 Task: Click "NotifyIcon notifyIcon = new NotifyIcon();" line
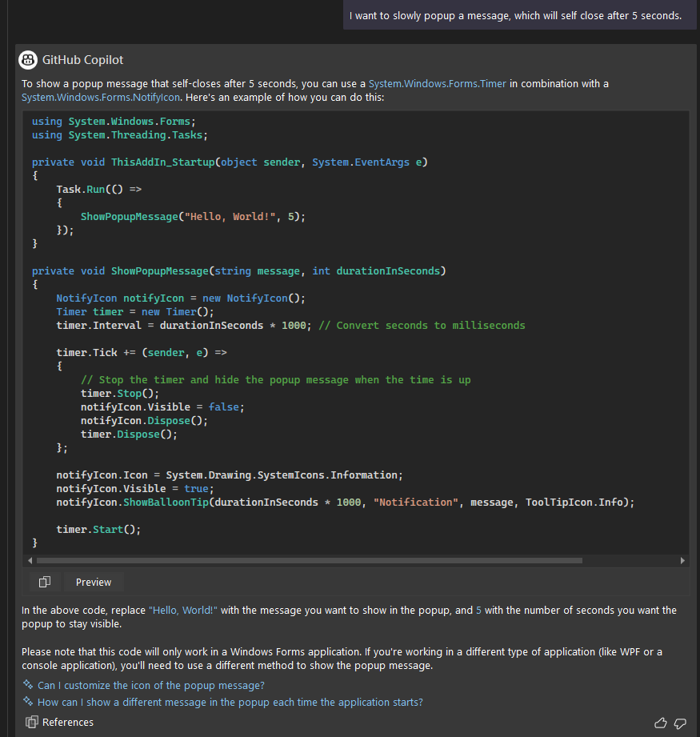click(181, 298)
